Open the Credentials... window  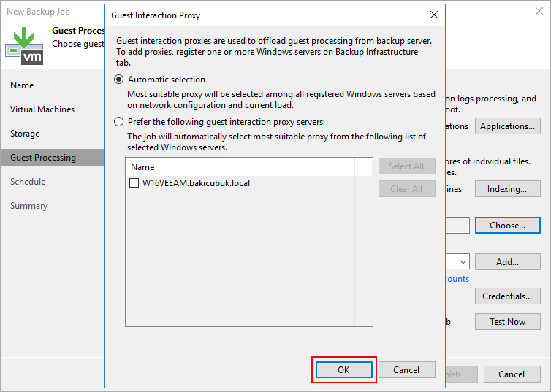pos(507,296)
